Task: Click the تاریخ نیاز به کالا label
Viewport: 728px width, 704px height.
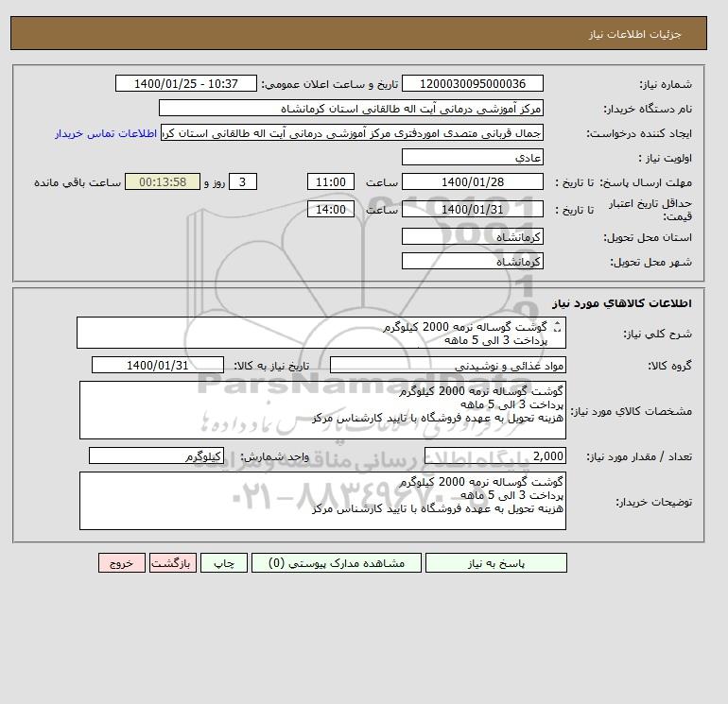Action: pyautogui.click(x=271, y=366)
